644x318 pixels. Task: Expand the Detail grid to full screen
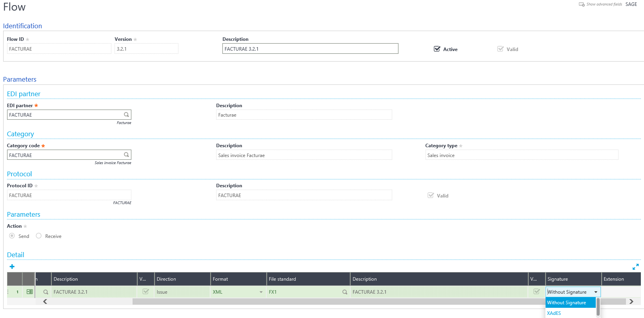pos(635,267)
